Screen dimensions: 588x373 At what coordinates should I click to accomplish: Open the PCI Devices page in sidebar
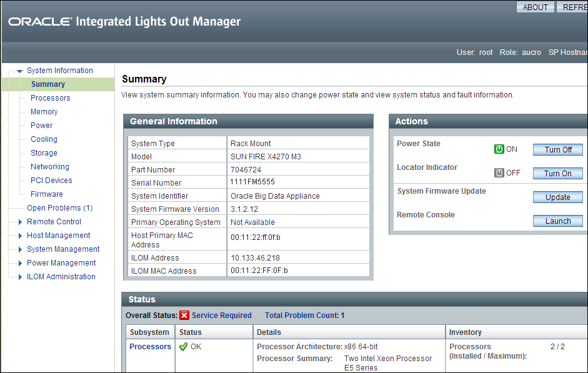(51, 181)
